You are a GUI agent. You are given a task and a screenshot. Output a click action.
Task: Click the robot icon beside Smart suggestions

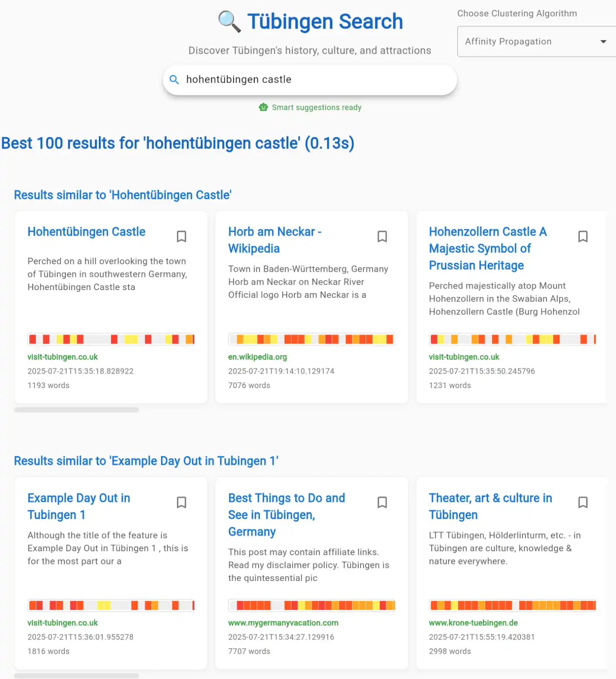(263, 107)
